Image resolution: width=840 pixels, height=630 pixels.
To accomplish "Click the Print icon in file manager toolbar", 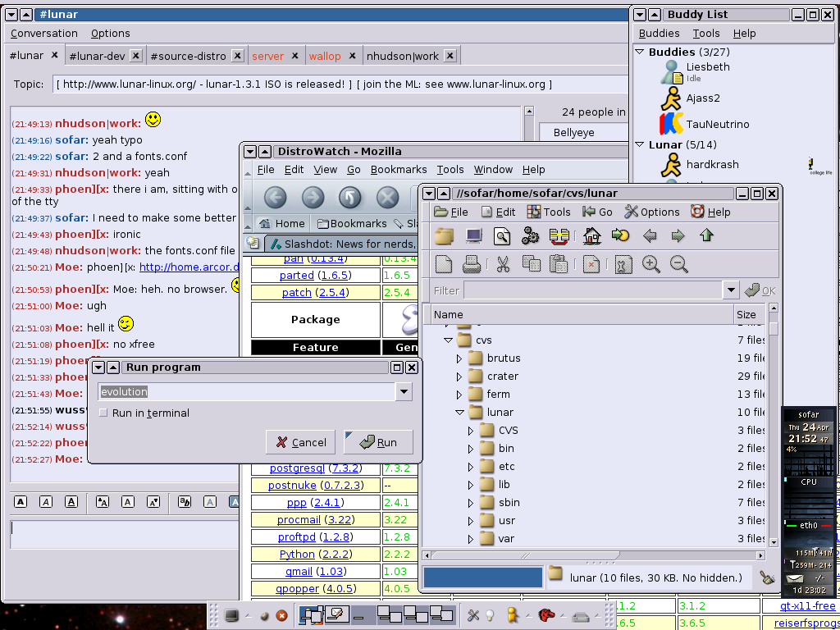I will coord(472,264).
